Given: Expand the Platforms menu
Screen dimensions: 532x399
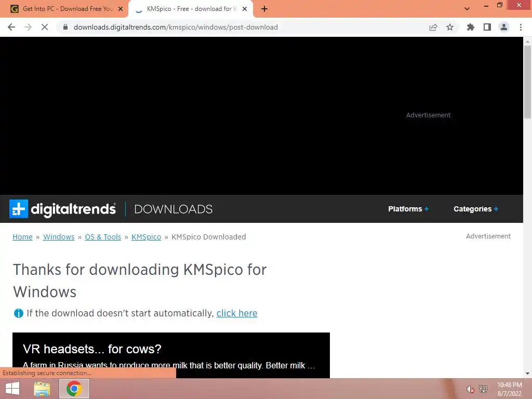Looking at the screenshot, I should (408, 209).
